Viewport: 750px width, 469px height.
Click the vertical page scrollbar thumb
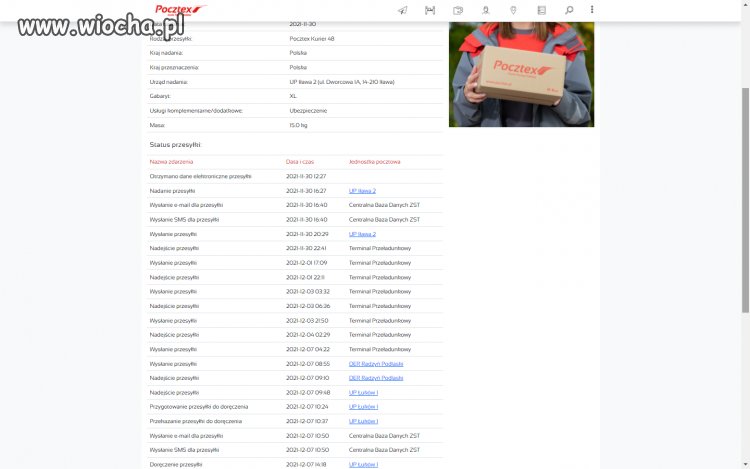tap(745, 200)
